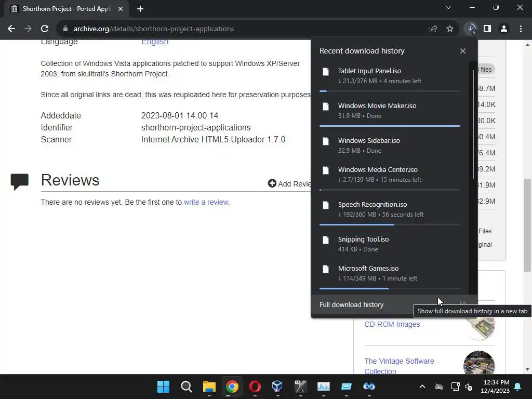Viewport: 532px width, 399px height.
Task: Open File Explorer from taskbar
Action: [209, 387]
